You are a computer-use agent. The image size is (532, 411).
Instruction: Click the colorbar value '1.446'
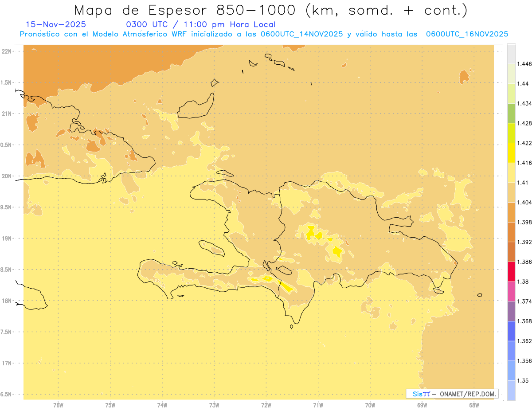pos(525,64)
